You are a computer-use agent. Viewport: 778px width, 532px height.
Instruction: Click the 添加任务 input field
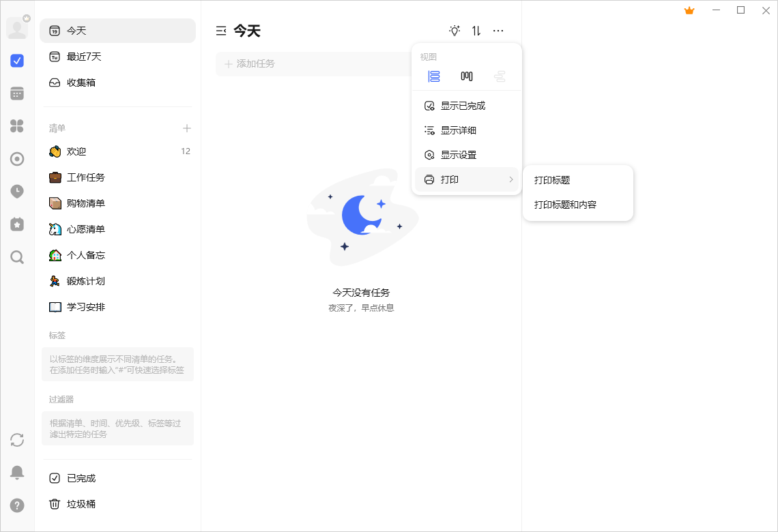313,64
